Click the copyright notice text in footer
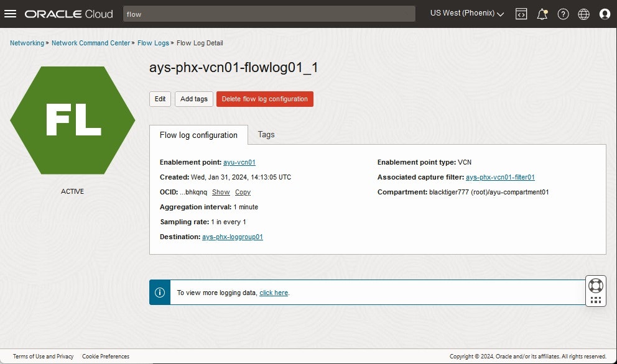Image resolution: width=617 pixels, height=364 pixels. click(x=527, y=357)
